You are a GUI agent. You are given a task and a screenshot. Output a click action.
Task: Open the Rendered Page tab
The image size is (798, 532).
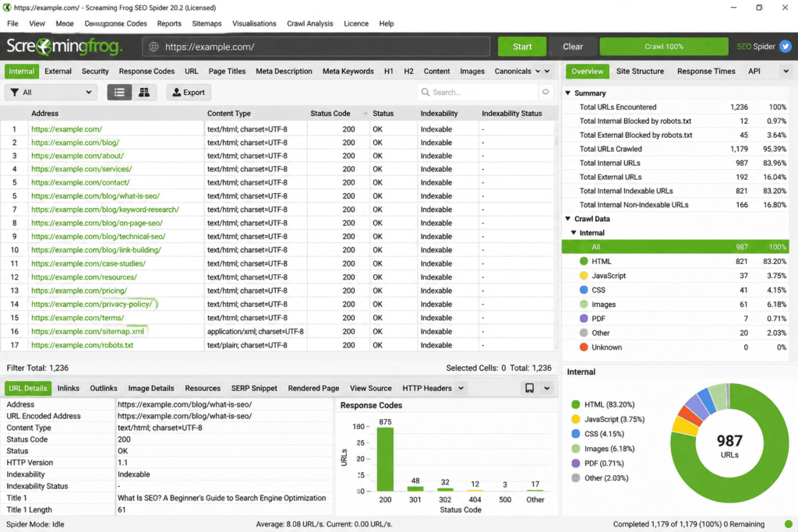pyautogui.click(x=313, y=388)
